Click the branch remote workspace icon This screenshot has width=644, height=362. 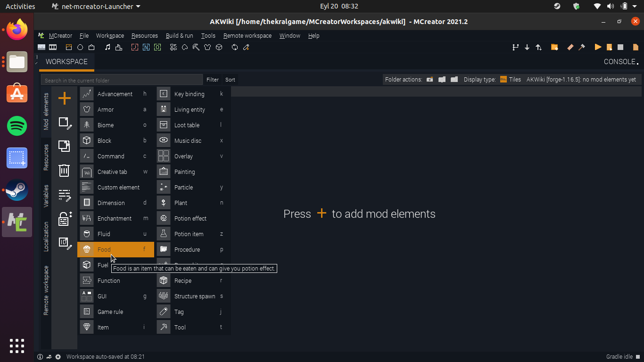pos(515,47)
